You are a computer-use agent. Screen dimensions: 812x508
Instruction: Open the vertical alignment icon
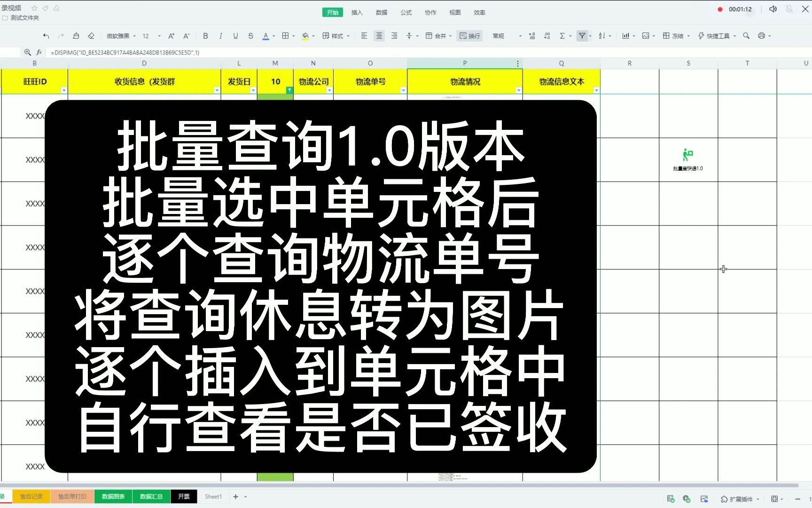[409, 36]
